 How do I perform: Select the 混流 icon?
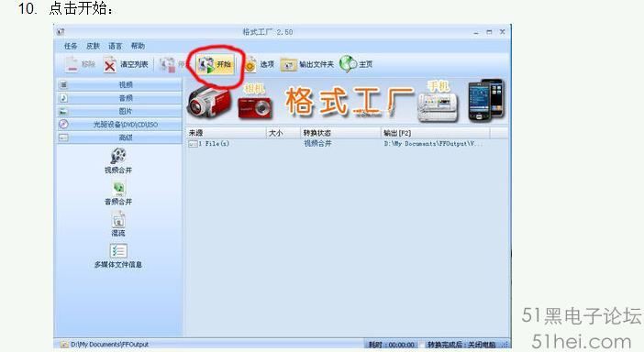pos(118,220)
